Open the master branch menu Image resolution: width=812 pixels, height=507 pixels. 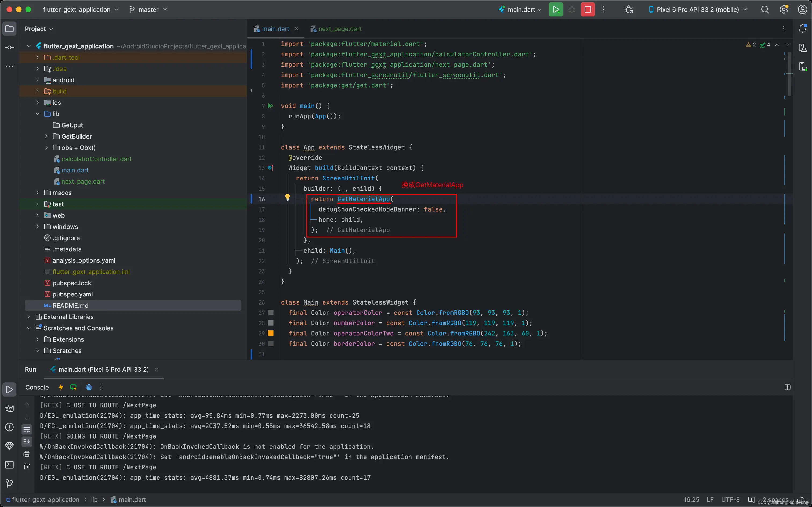148,9
